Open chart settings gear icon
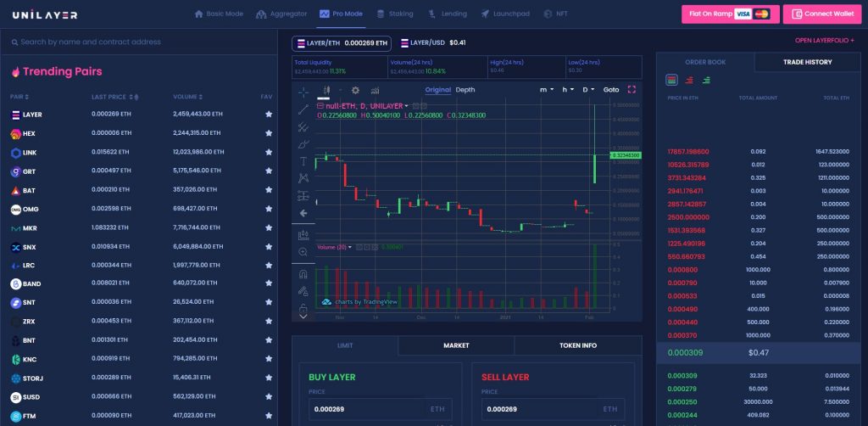This screenshot has width=868, height=426. pyautogui.click(x=355, y=90)
